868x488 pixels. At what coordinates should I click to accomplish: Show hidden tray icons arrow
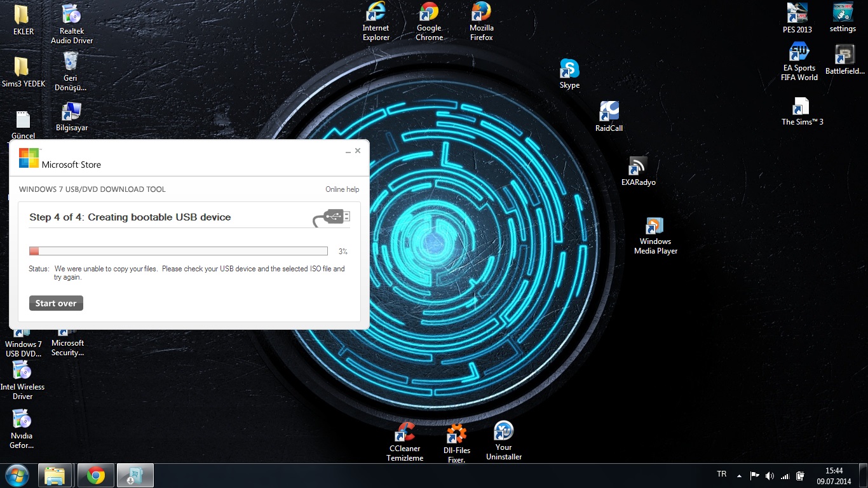click(739, 475)
